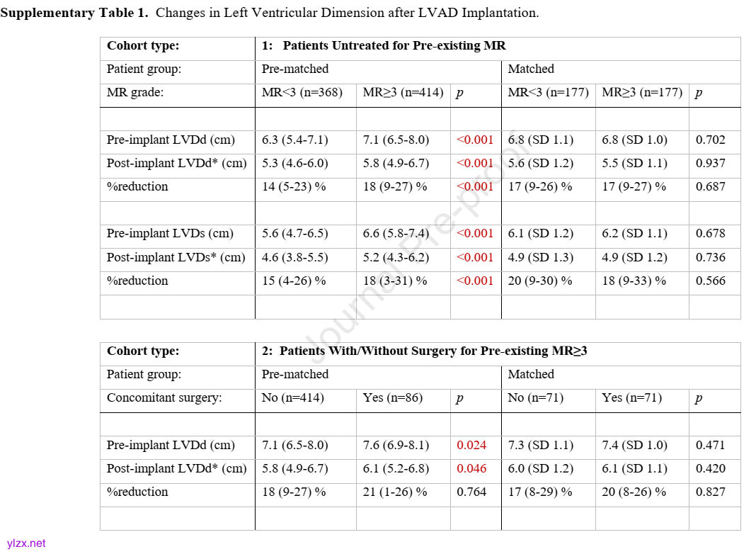Open the ylzx.net link

(x=26, y=543)
